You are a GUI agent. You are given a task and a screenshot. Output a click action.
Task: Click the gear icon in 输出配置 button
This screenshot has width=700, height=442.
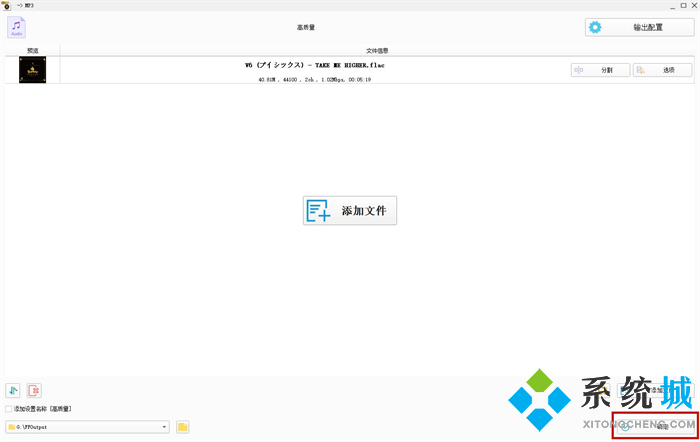click(596, 27)
